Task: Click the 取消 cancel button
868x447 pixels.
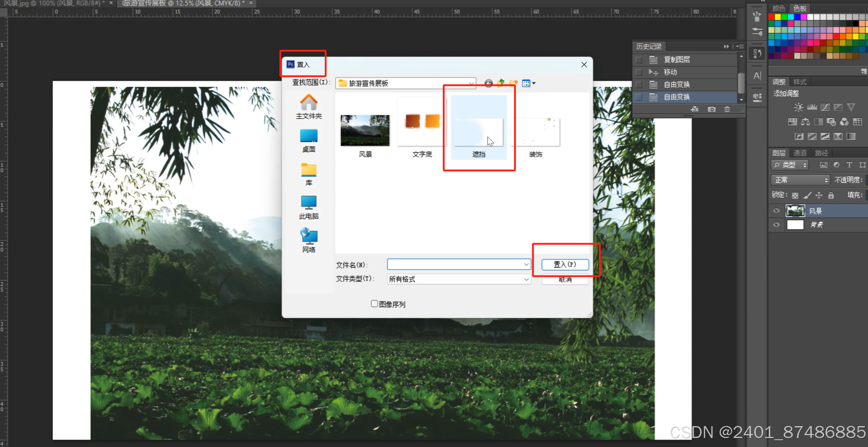Action: (x=565, y=280)
